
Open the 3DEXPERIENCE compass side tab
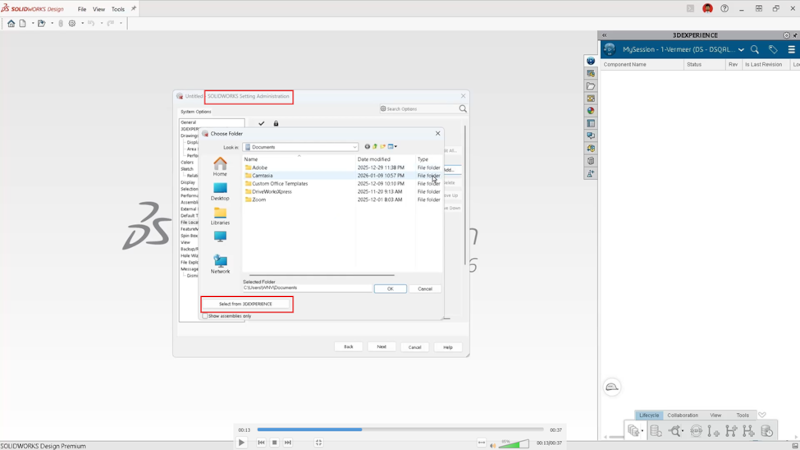590,61
